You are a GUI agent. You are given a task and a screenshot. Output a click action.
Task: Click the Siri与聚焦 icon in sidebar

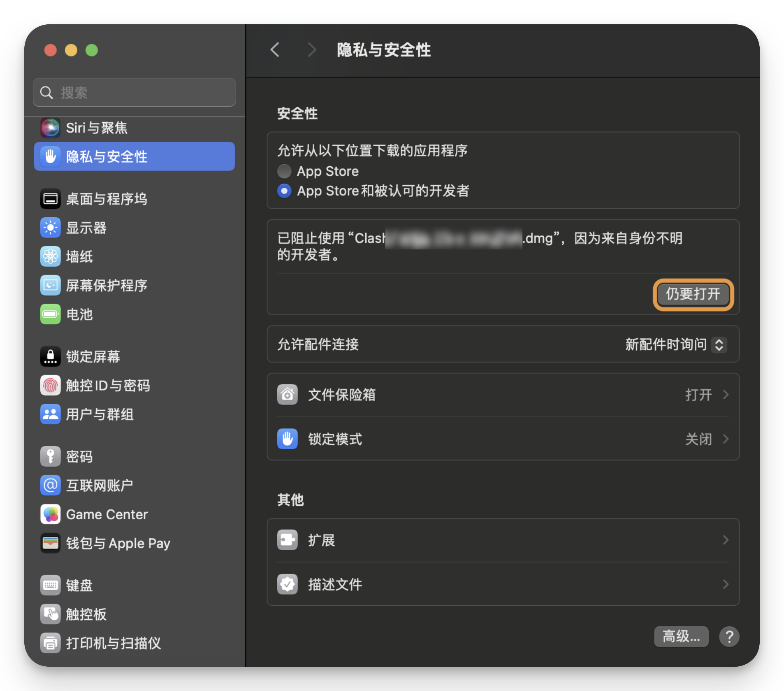pos(51,128)
